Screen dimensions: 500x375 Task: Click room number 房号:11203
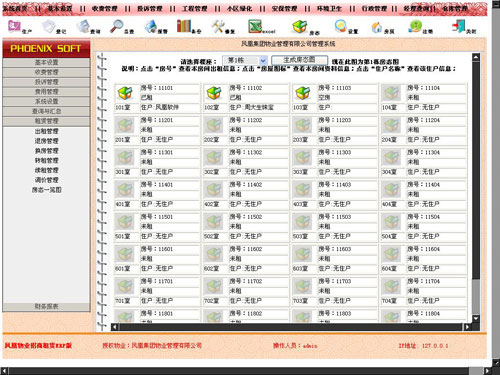pos(334,120)
